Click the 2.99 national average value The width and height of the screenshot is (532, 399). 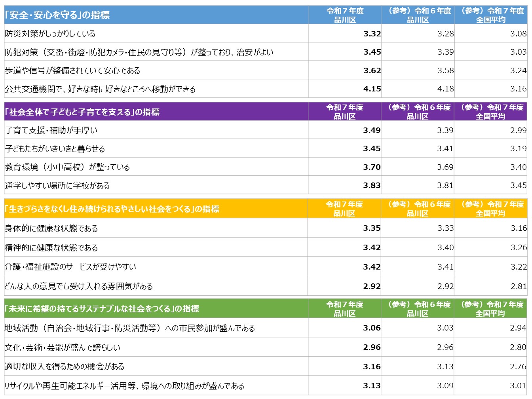click(x=518, y=130)
